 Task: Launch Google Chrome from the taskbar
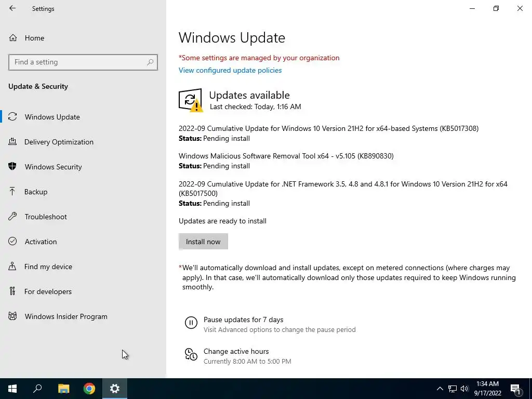[x=89, y=389]
